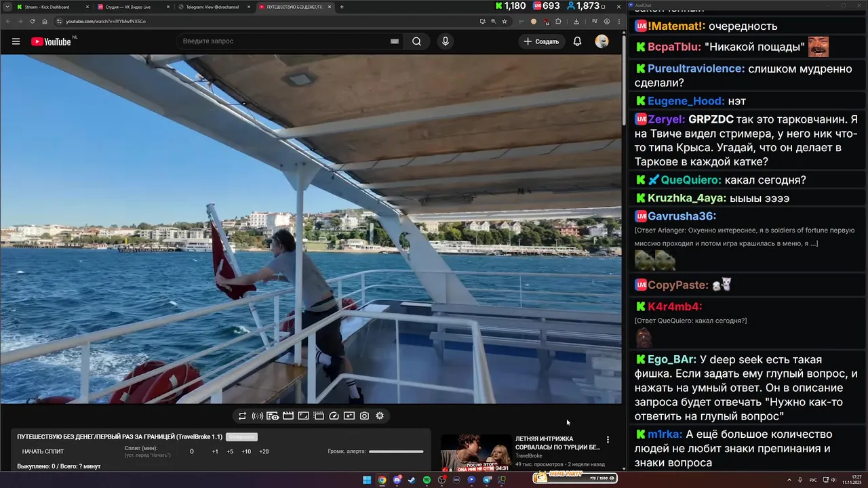868x488 pixels.
Task: Open Discord from the taskbar
Action: click(x=397, y=480)
